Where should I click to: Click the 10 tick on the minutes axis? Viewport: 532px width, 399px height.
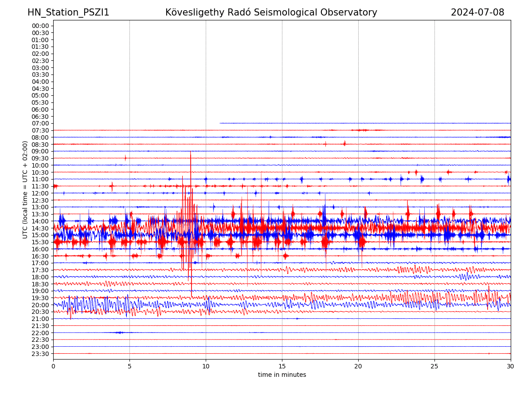206,366
